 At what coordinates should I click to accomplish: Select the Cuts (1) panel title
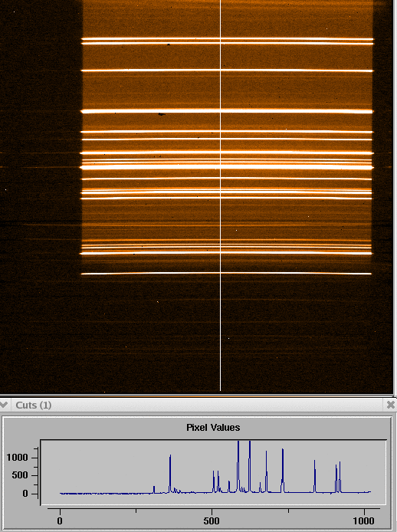click(33, 405)
